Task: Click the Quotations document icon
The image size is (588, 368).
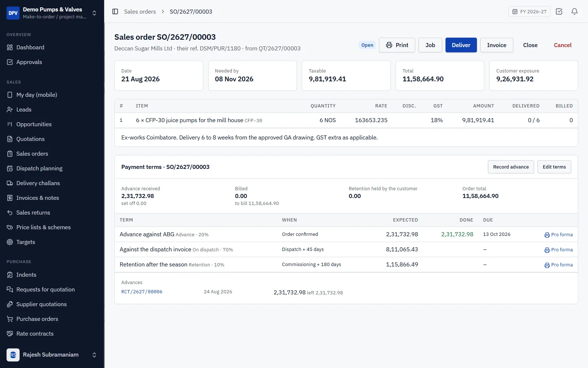Action: coord(10,139)
